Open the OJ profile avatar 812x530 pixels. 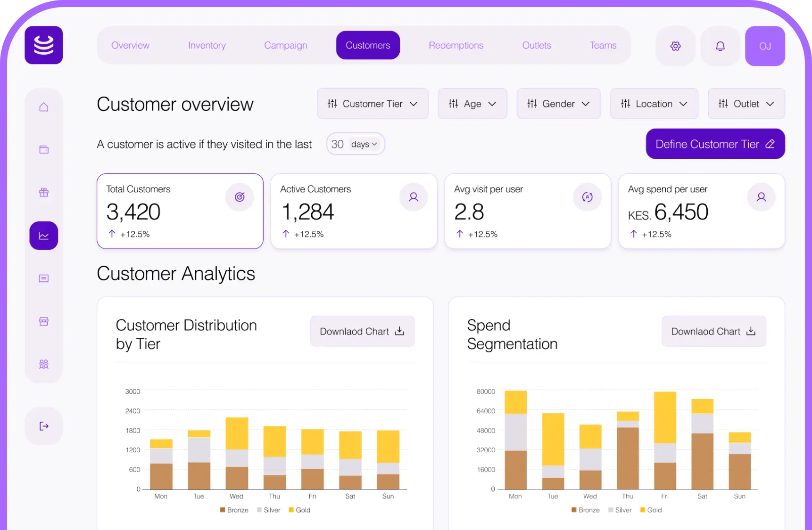[x=765, y=46]
